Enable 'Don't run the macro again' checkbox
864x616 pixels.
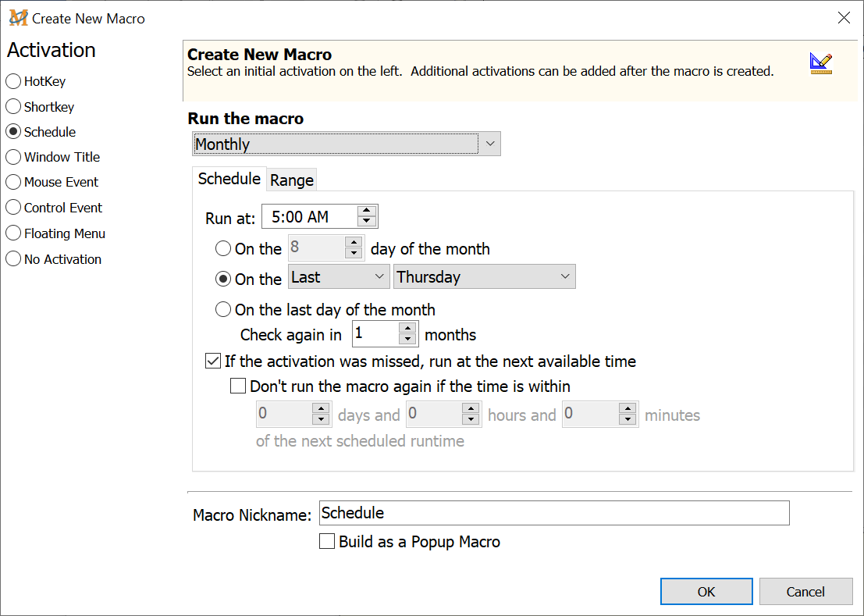(x=238, y=386)
